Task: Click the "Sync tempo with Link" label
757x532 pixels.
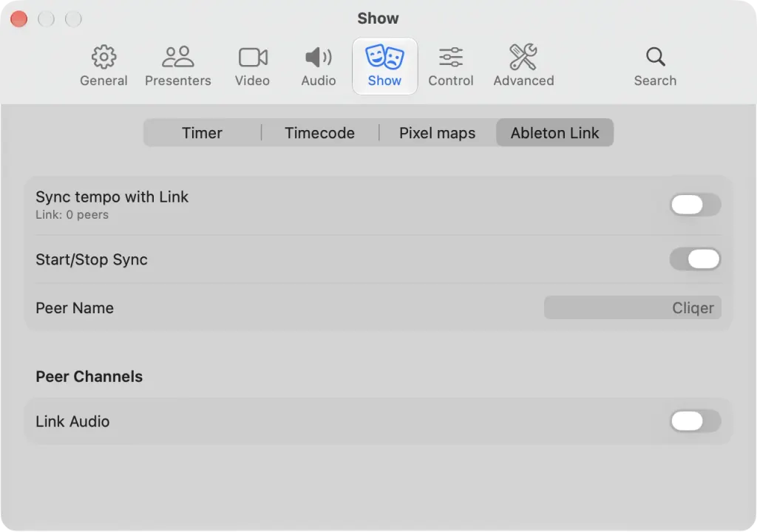Action: pyautogui.click(x=112, y=197)
